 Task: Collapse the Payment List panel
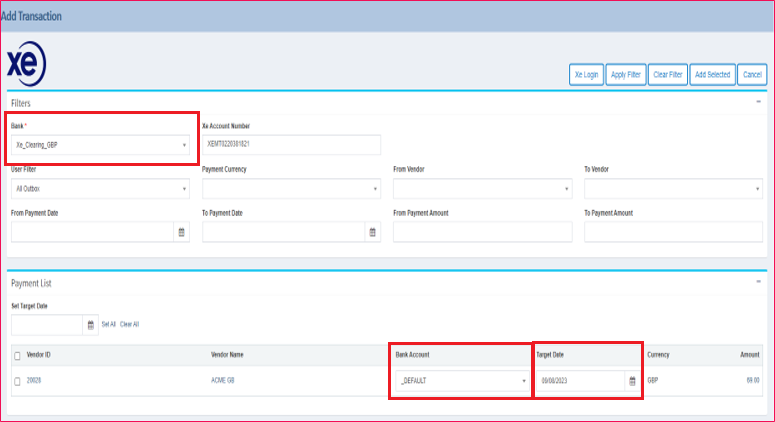758,283
